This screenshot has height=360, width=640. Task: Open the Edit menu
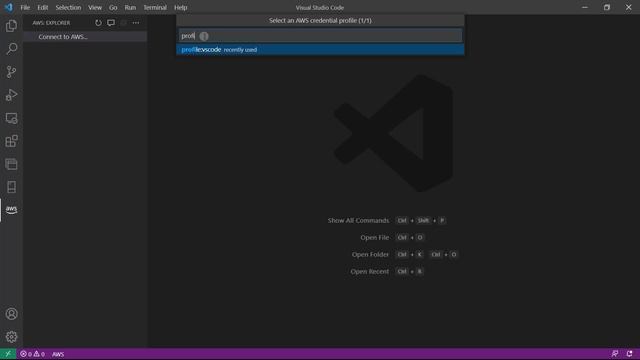click(x=42, y=7)
